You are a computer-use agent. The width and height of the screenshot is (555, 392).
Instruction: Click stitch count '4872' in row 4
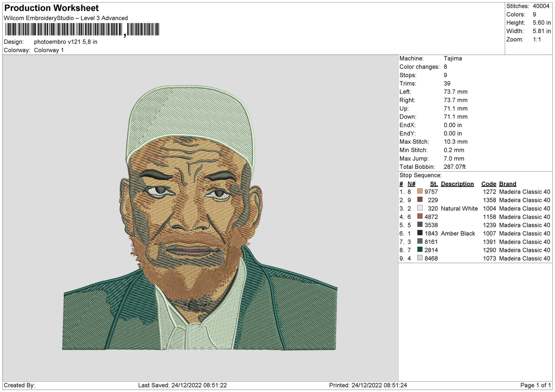pyautogui.click(x=431, y=217)
